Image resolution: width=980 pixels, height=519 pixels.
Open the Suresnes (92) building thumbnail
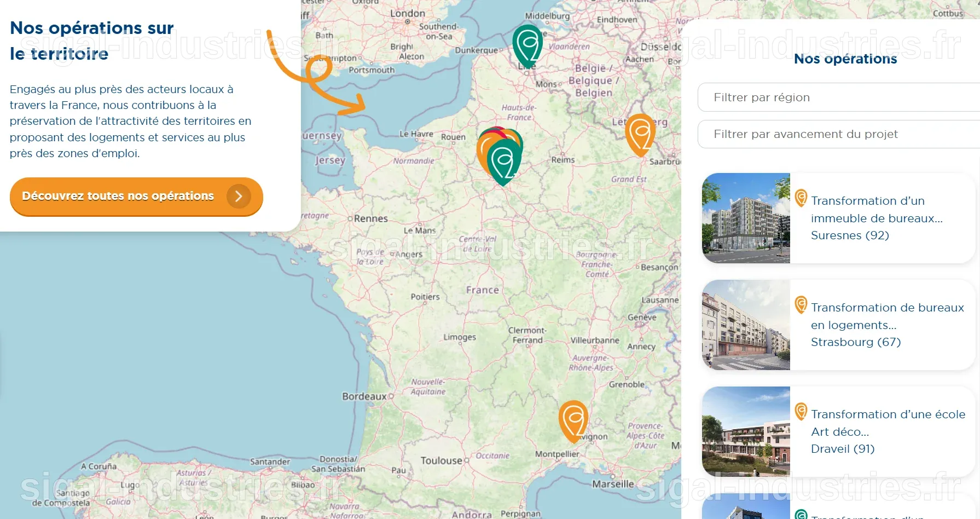click(746, 218)
